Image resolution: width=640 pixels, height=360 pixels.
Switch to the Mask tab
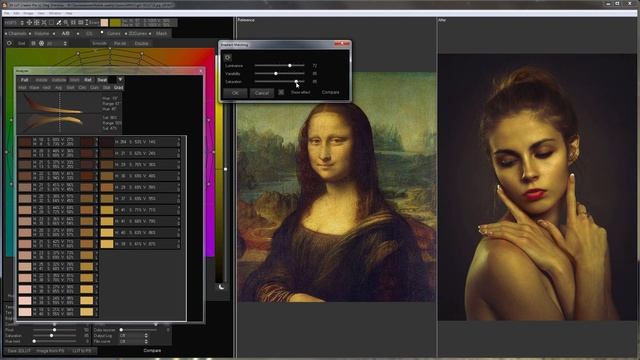pos(162,33)
